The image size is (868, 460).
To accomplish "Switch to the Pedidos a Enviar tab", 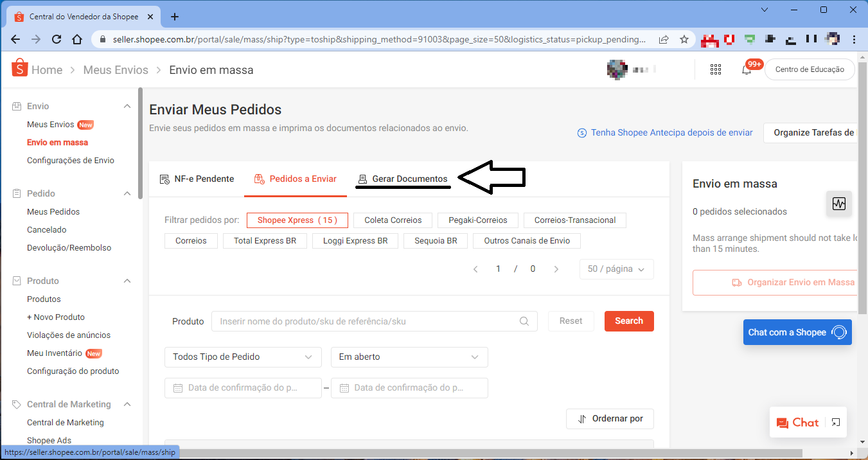I will click(x=296, y=179).
